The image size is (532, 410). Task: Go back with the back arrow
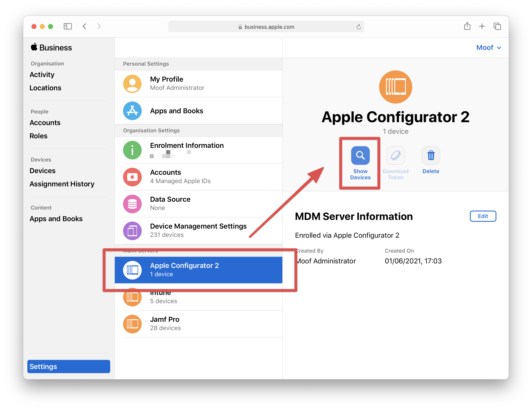click(85, 26)
